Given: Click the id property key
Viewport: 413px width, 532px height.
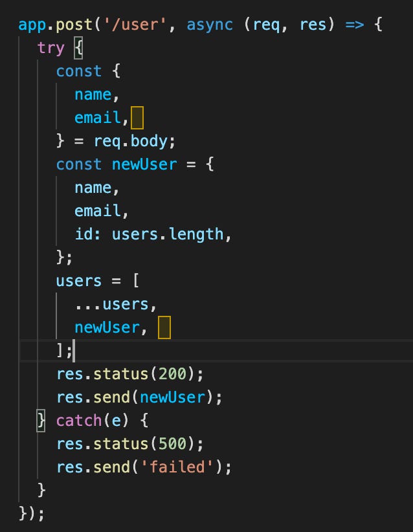Looking at the screenshot, I should [84, 234].
